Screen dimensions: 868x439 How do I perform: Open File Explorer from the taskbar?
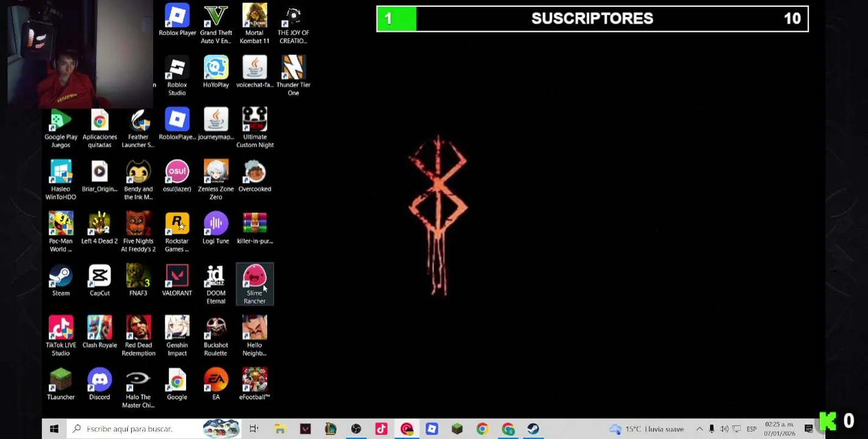(x=280, y=429)
